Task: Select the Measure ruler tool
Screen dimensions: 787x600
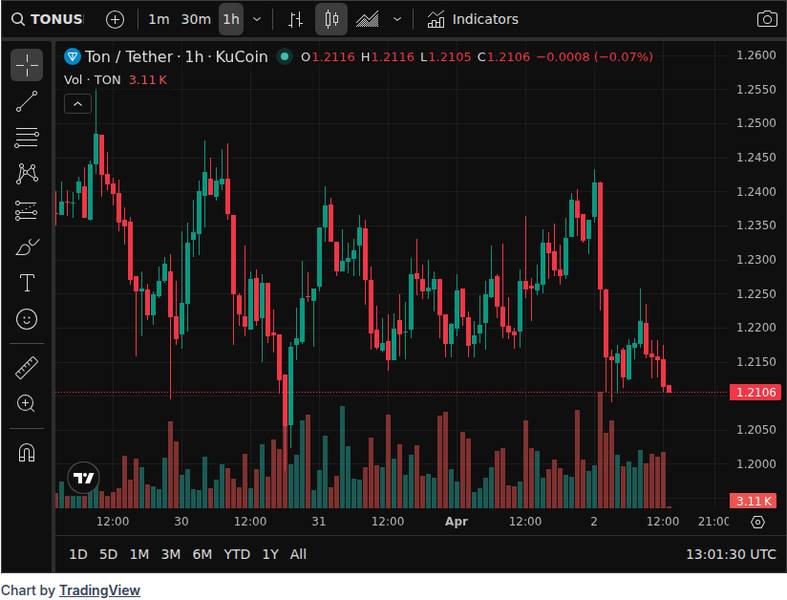Action: (27, 367)
